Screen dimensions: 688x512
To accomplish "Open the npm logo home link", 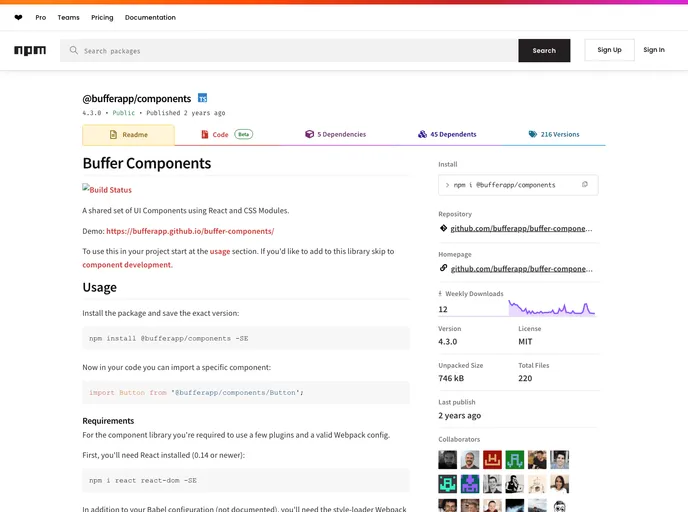I will (30, 50).
